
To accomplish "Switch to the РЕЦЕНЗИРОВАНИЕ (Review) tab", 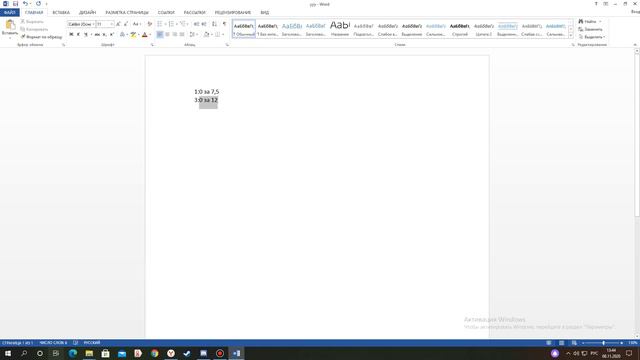I will (233, 13).
